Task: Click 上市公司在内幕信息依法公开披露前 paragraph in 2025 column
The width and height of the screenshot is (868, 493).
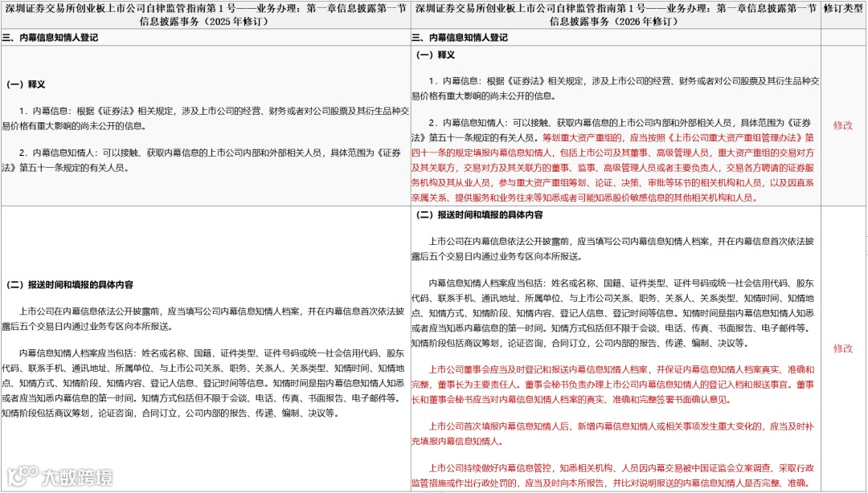Action: coord(203,320)
